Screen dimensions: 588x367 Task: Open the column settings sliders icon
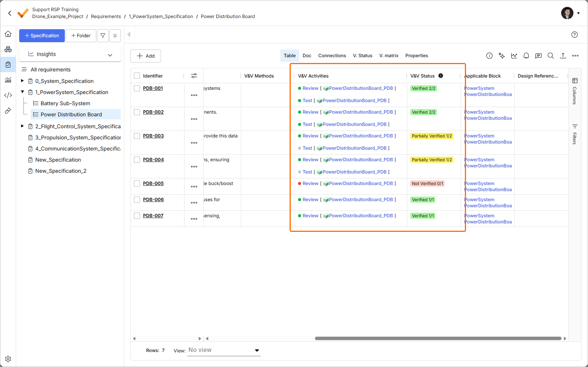coord(194,76)
